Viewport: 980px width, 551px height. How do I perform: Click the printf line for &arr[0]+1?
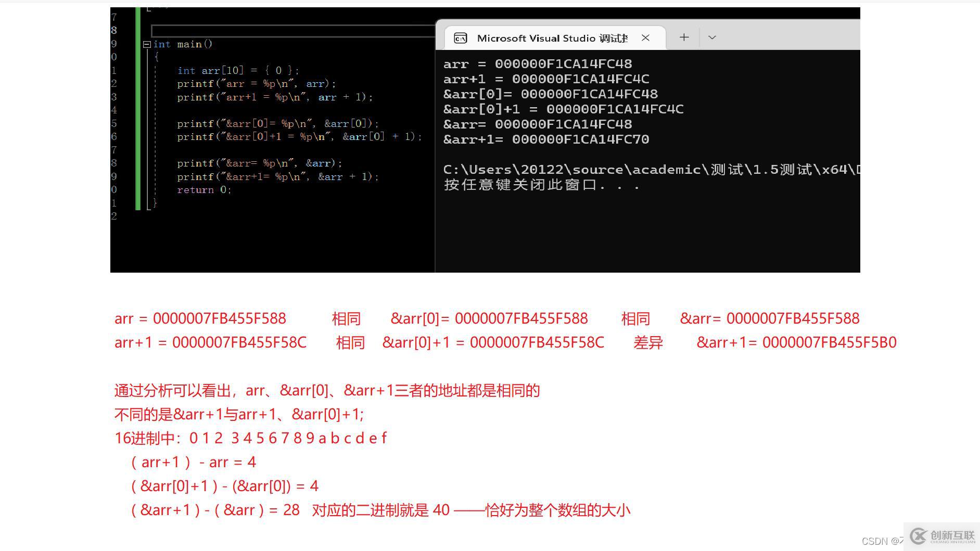coord(299,137)
